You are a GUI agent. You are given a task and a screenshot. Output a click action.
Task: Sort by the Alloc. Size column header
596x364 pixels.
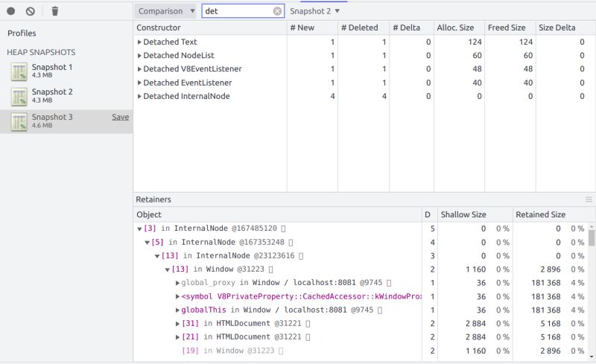(459, 28)
